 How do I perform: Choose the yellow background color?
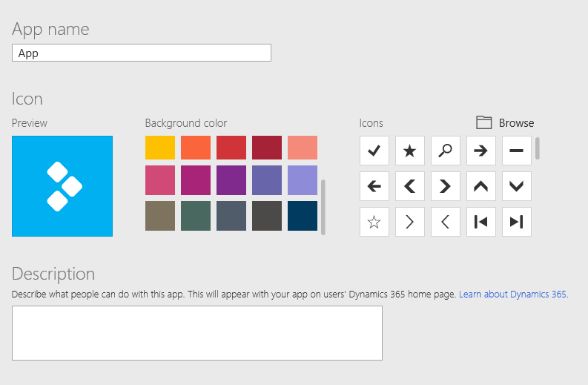click(x=160, y=148)
